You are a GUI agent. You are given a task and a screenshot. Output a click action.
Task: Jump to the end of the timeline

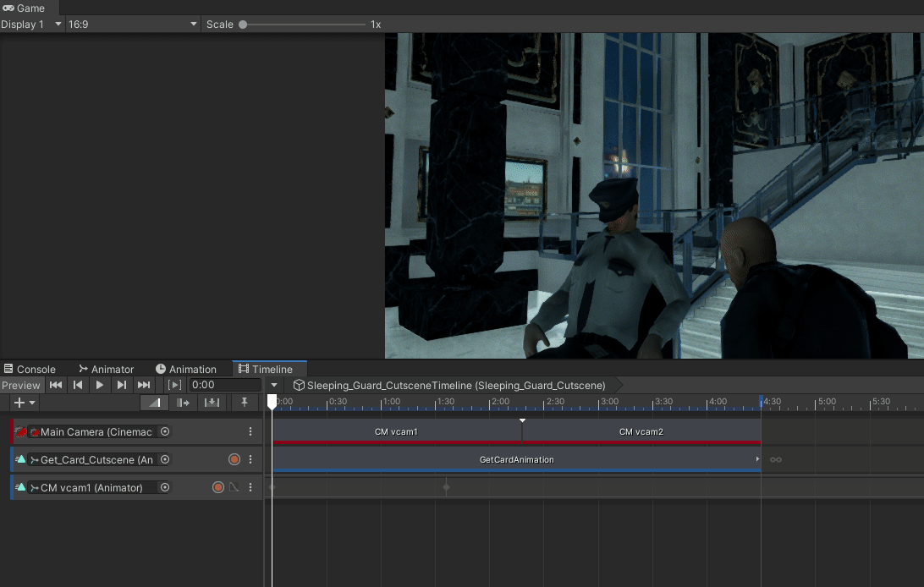[x=144, y=385]
